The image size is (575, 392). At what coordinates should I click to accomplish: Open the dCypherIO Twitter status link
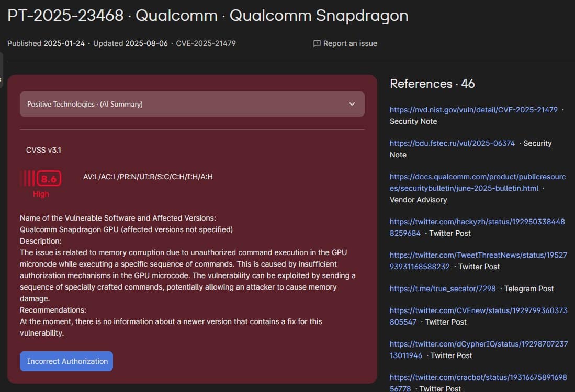pyautogui.click(x=479, y=350)
